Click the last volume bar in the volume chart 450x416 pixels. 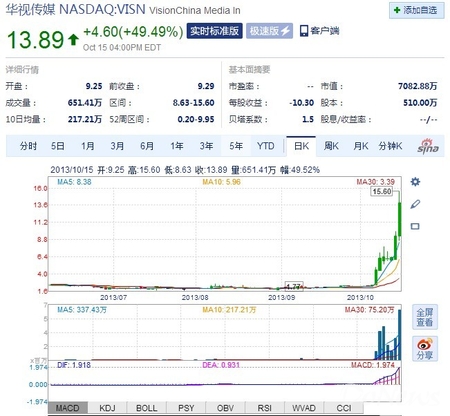coord(399,334)
